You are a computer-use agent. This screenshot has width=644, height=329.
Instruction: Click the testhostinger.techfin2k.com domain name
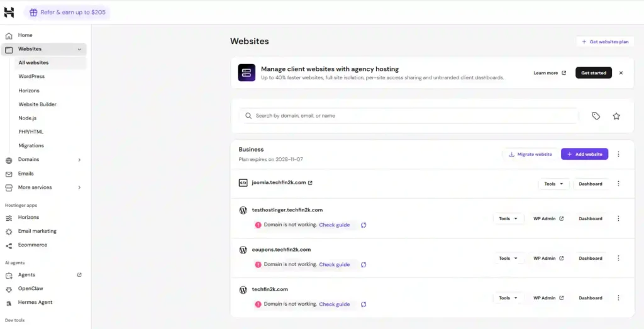(x=287, y=210)
